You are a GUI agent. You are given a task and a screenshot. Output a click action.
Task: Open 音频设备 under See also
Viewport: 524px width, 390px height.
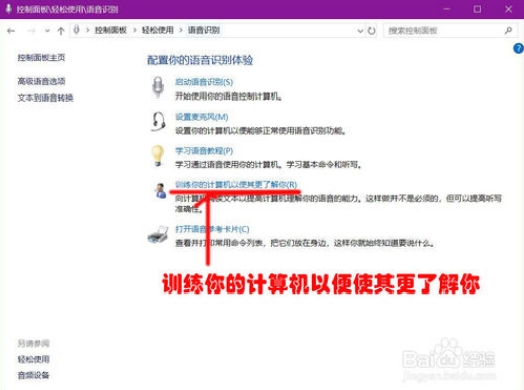(x=33, y=375)
